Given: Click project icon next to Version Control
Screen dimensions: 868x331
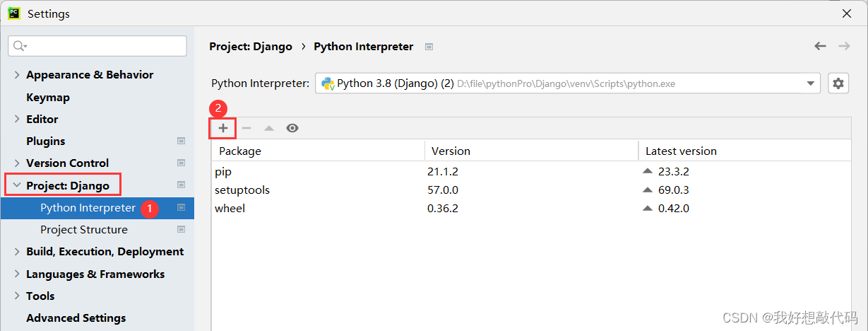Looking at the screenshot, I should click(x=181, y=163).
